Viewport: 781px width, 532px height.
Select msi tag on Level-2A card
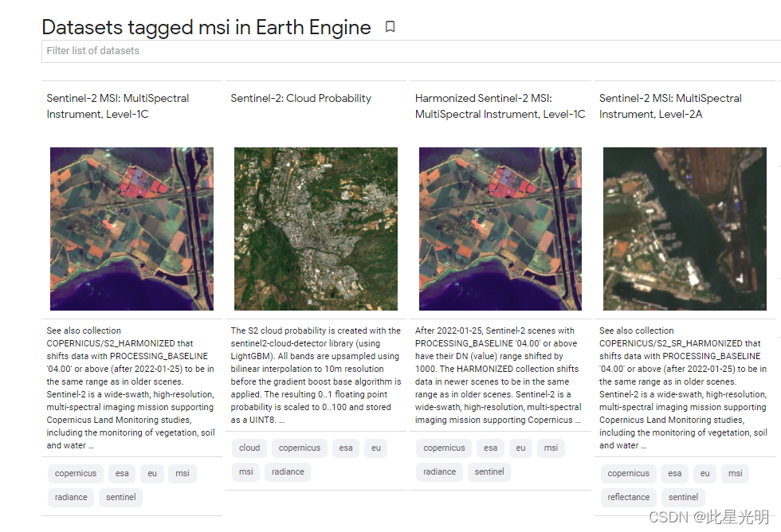coord(735,473)
